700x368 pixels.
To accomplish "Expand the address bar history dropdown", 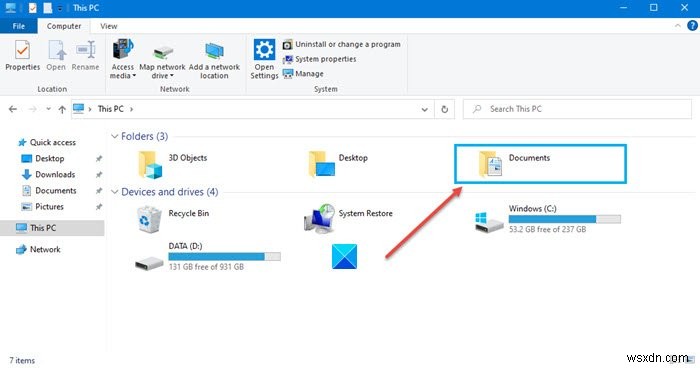I will tap(424, 109).
